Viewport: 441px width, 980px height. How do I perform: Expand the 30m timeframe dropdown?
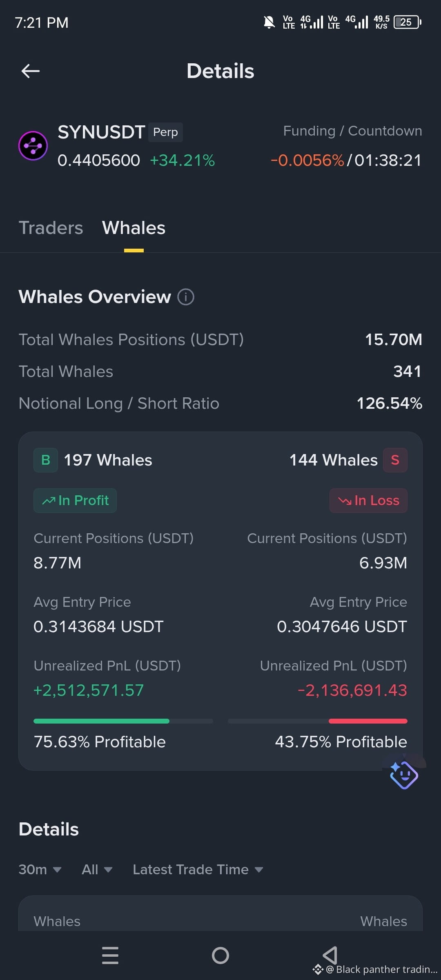[x=40, y=869]
